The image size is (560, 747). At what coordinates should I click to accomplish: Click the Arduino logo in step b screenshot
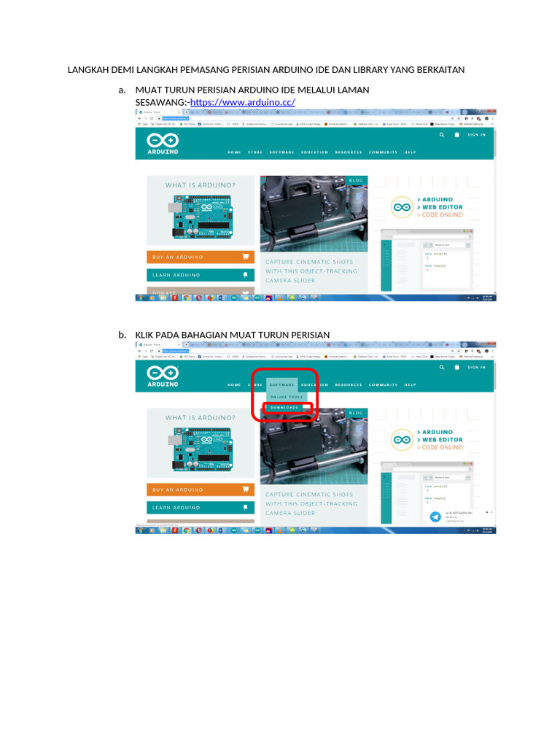[x=163, y=376]
